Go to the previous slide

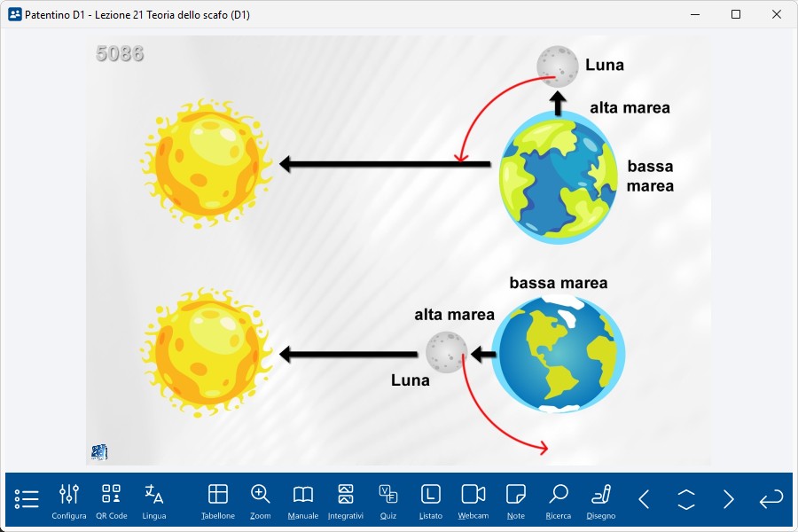[x=644, y=499]
